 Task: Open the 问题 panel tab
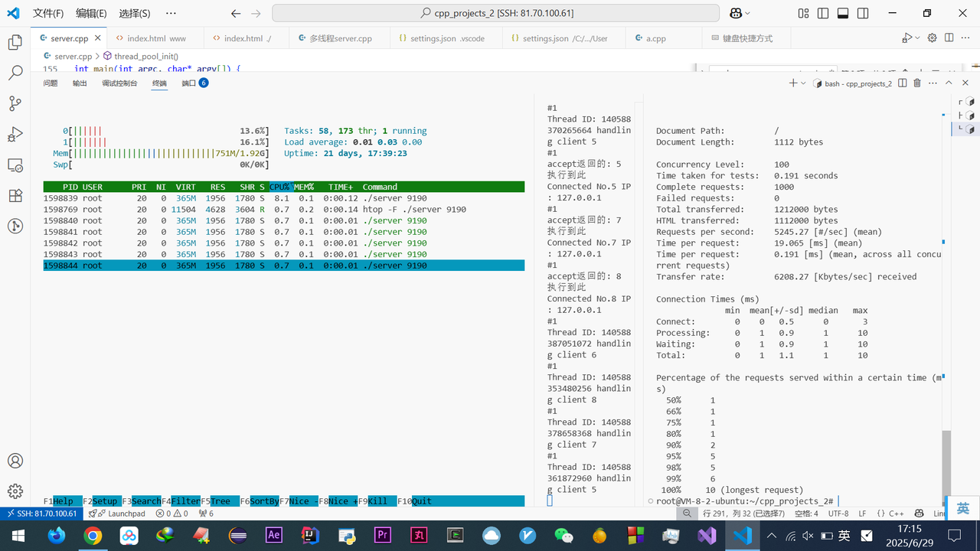[51, 83]
